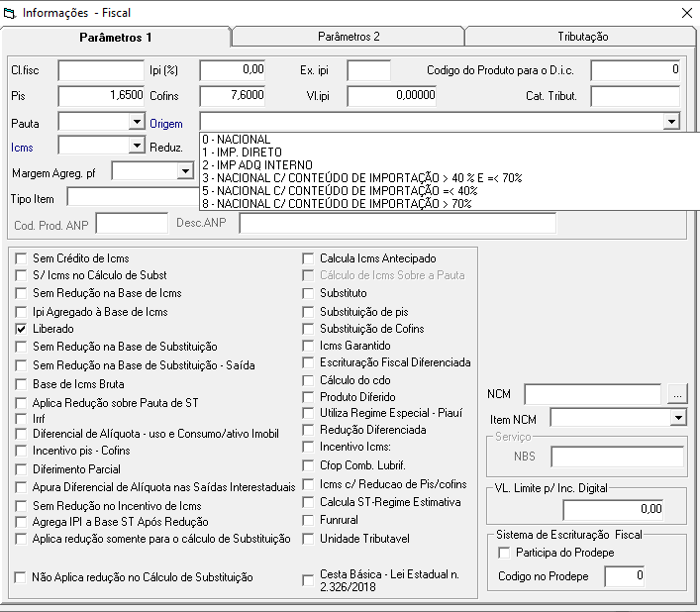Check Participa do Prodepe
This screenshot has height=612, width=700.
[x=504, y=553]
